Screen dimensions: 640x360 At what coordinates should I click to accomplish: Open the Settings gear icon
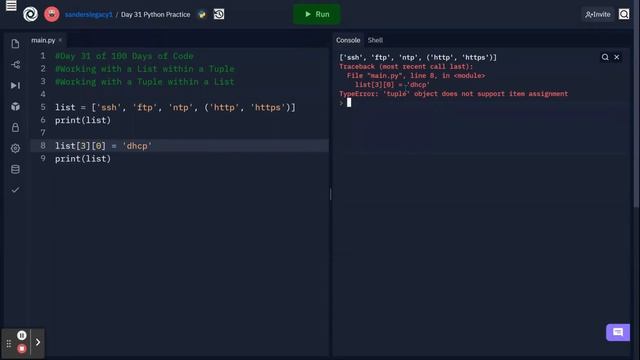coord(16,148)
